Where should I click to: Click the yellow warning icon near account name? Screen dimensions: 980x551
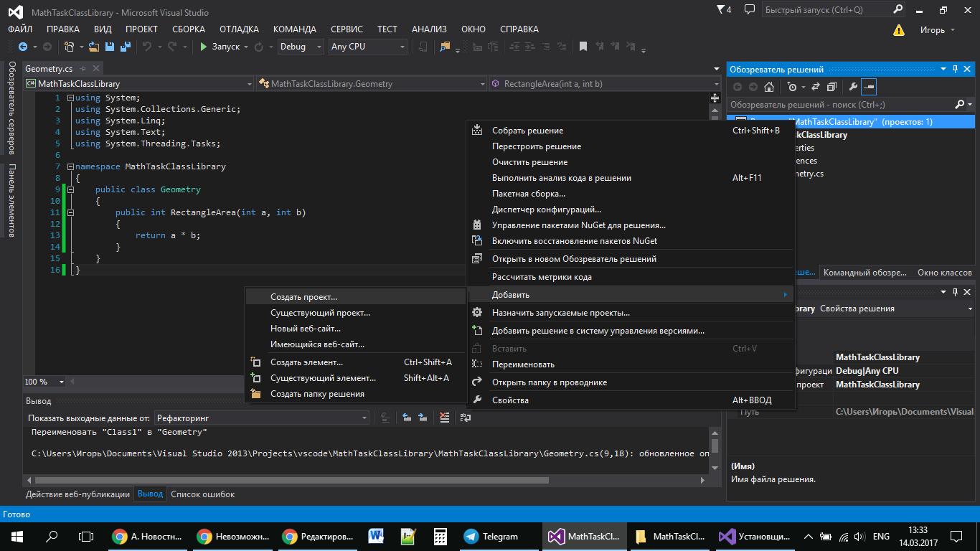tap(899, 30)
